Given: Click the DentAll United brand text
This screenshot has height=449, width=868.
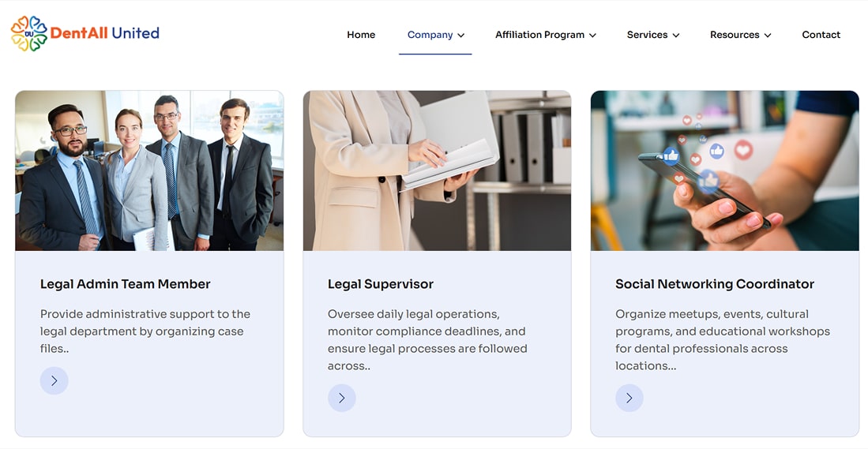Looking at the screenshot, I should [x=105, y=33].
